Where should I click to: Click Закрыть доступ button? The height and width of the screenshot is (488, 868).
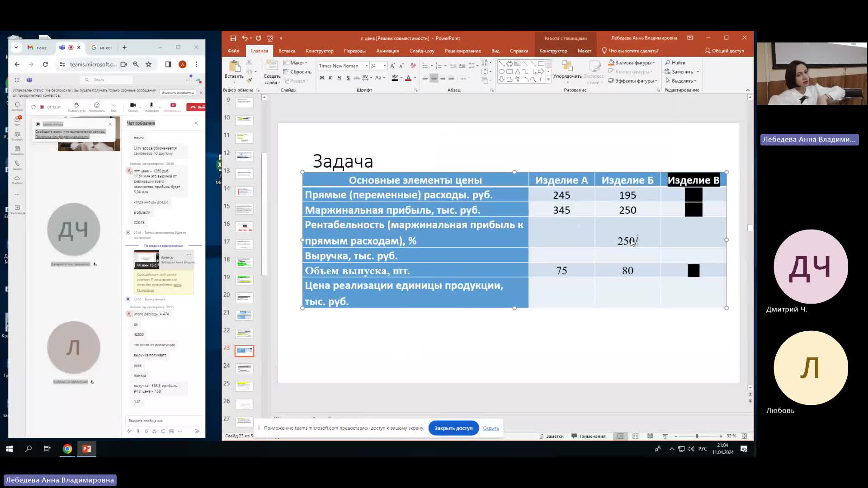(453, 428)
